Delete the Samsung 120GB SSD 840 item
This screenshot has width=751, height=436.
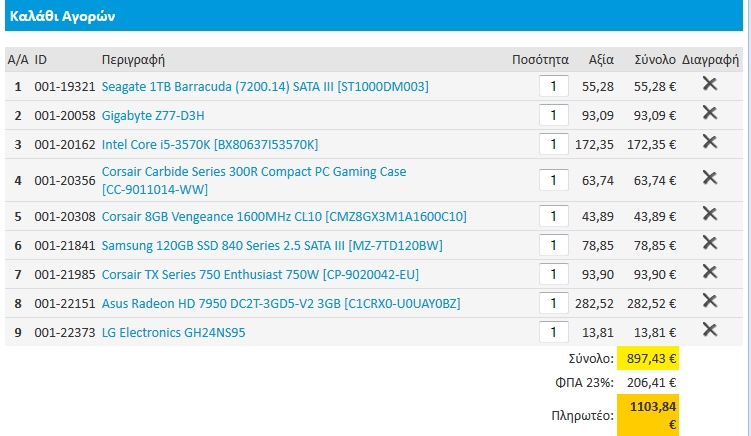click(710, 243)
